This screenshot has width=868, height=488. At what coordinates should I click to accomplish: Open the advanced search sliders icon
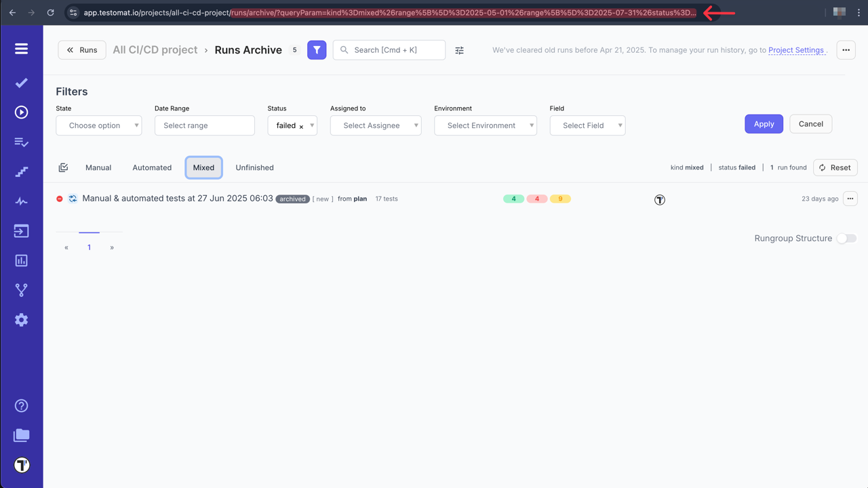[x=459, y=49]
